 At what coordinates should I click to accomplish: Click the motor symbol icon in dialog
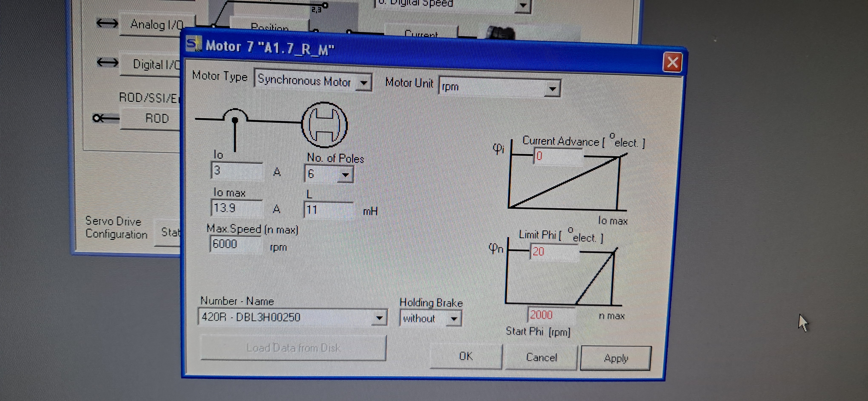(x=324, y=125)
